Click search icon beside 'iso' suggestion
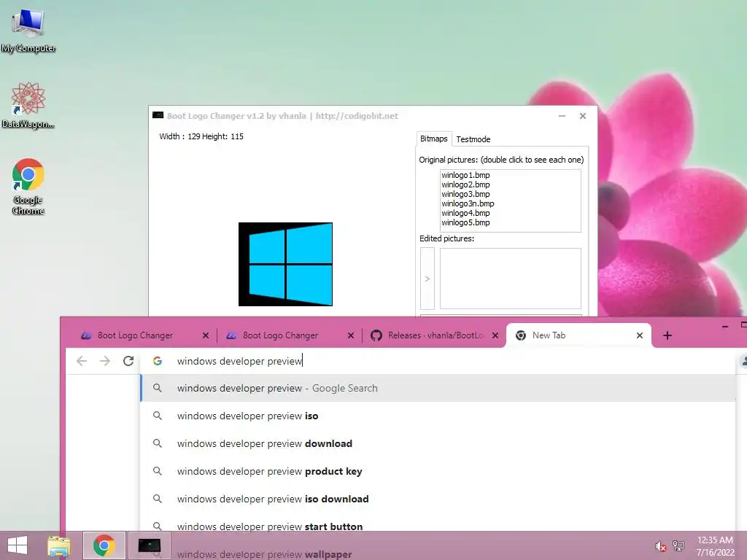This screenshot has width=747, height=560. [x=158, y=416]
